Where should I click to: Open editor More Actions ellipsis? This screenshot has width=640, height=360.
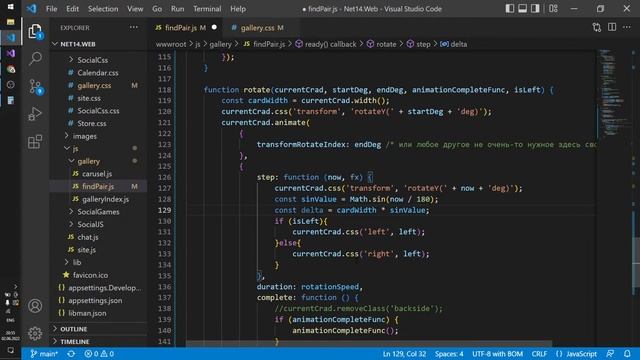coord(627,27)
